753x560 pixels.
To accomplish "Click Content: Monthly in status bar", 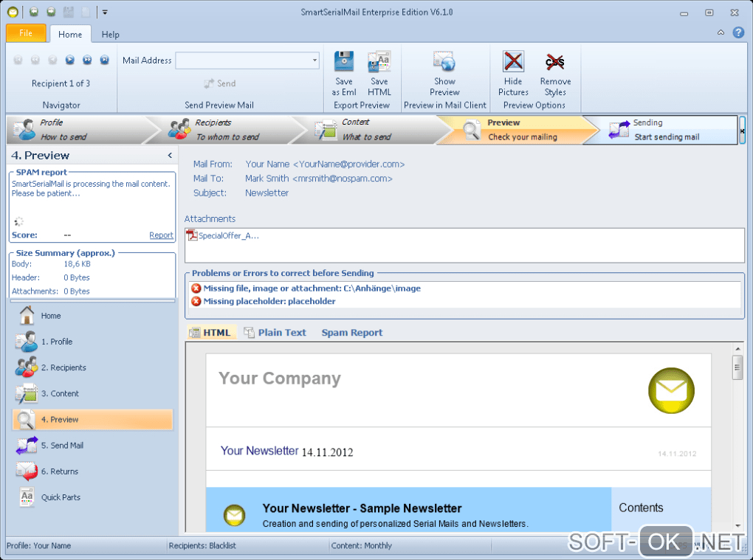I will 361,545.
